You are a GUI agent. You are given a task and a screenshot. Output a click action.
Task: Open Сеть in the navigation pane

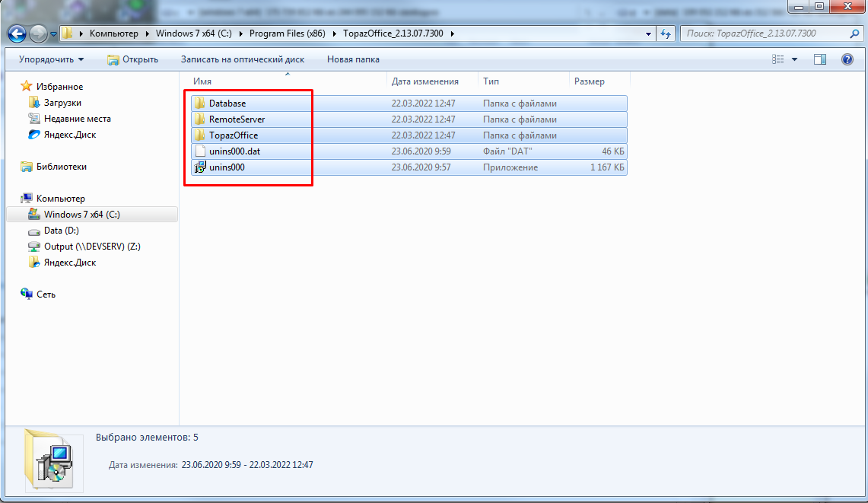tap(46, 294)
